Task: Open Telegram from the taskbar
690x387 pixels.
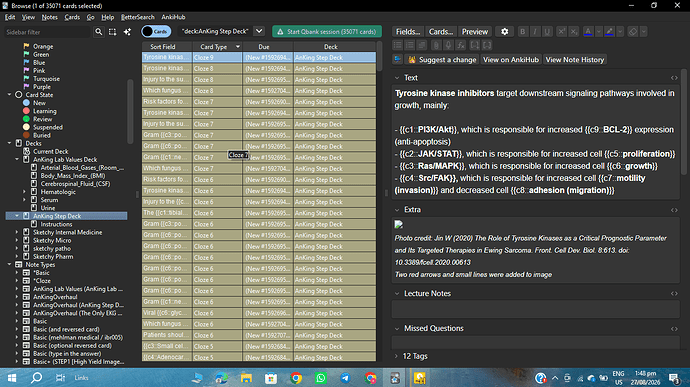Action: pos(345,378)
